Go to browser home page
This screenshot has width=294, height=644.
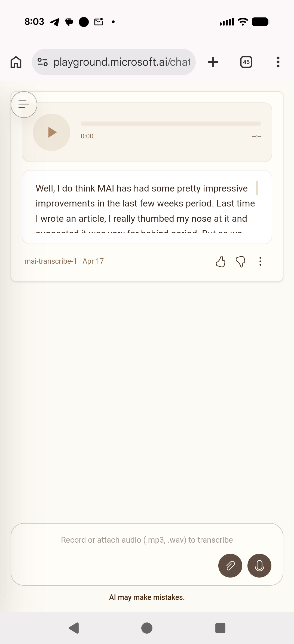16,62
